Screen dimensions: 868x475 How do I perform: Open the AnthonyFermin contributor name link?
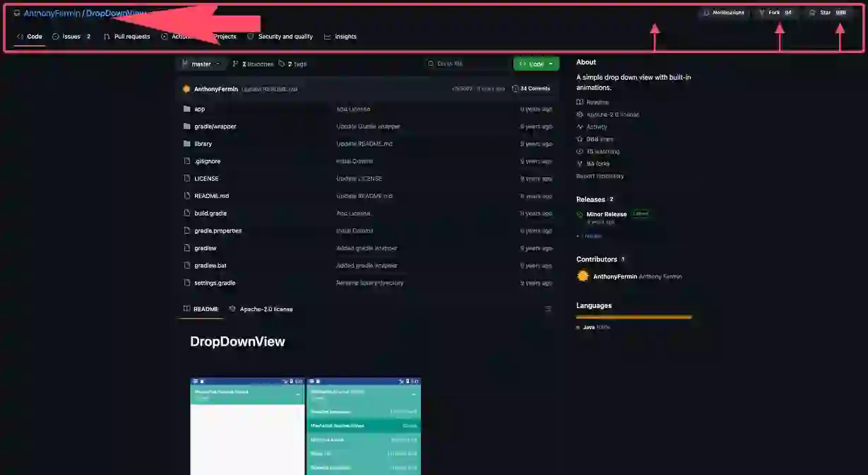615,276
